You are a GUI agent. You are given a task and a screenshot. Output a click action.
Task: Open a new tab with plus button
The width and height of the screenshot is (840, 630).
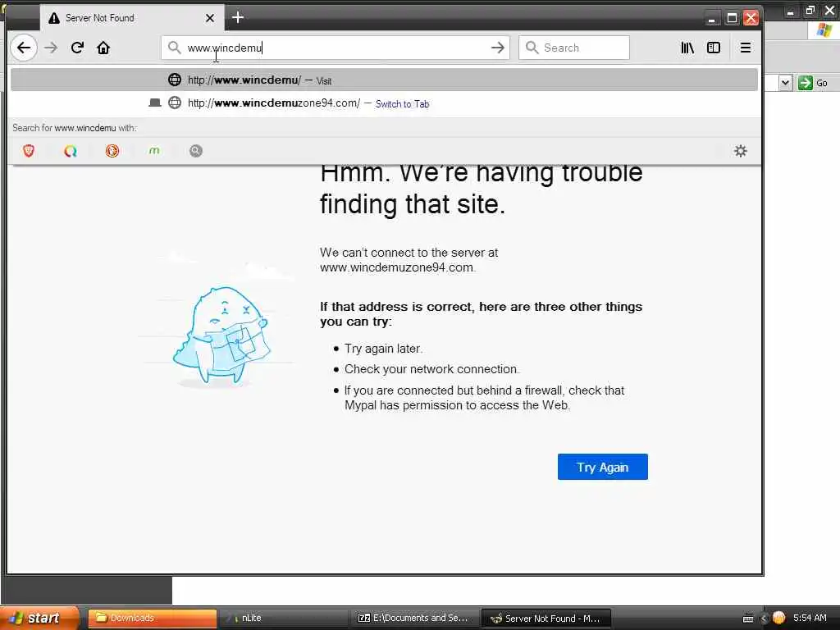point(238,18)
